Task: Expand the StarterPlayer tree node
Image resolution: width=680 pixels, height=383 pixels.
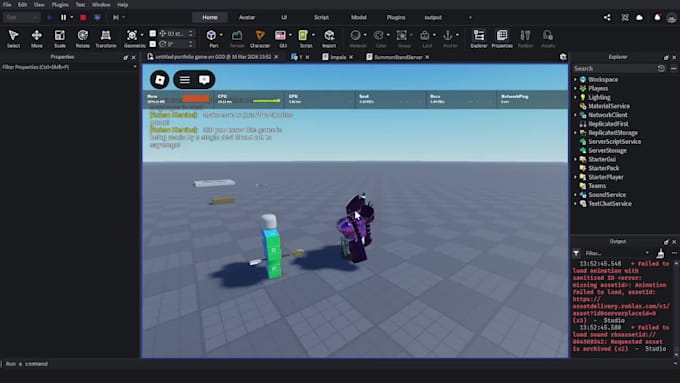Action: pyautogui.click(x=575, y=177)
